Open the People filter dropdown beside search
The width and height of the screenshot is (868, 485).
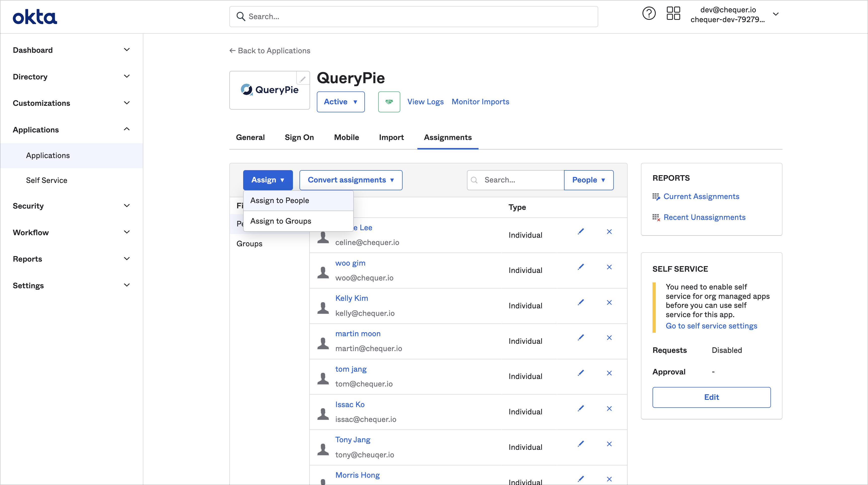[589, 180]
